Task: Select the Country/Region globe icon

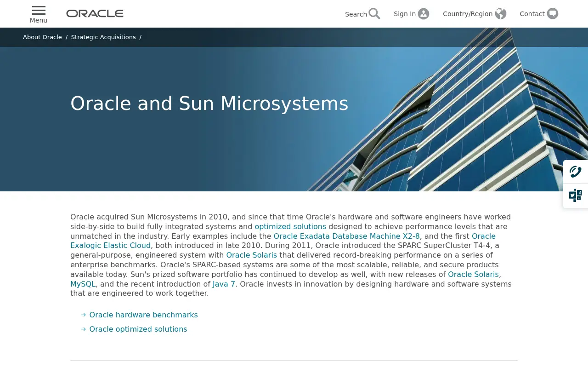Action: 501,14
